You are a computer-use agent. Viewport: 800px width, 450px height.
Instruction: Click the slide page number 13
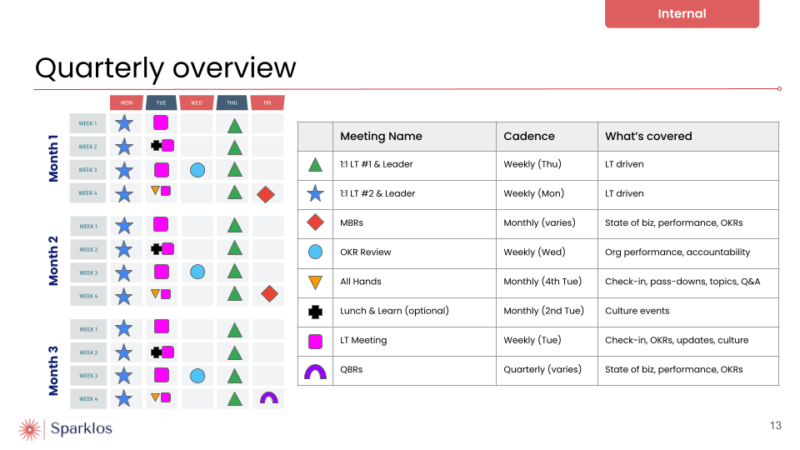click(x=775, y=426)
